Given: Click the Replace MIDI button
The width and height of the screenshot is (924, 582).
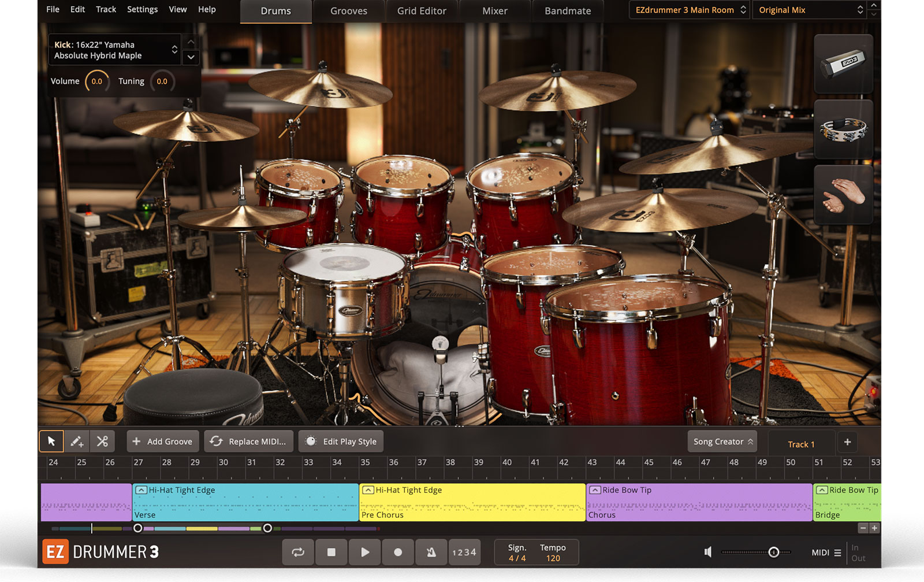Looking at the screenshot, I should coord(248,442).
